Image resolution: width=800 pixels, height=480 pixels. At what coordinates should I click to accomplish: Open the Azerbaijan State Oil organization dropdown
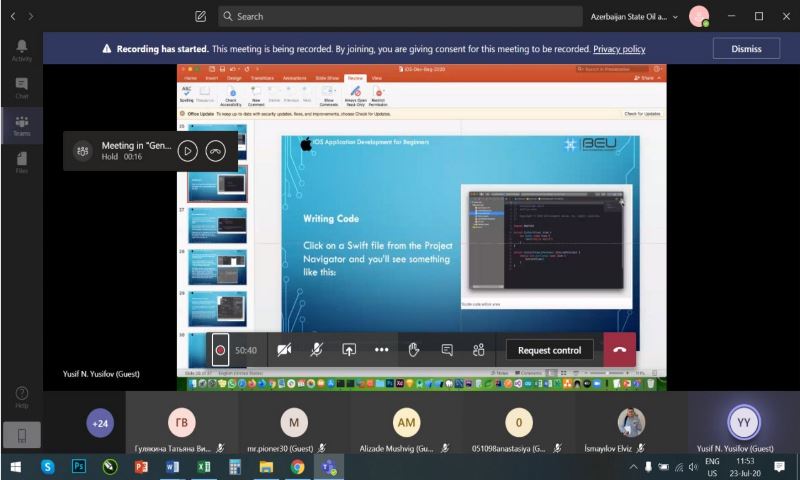[634, 16]
